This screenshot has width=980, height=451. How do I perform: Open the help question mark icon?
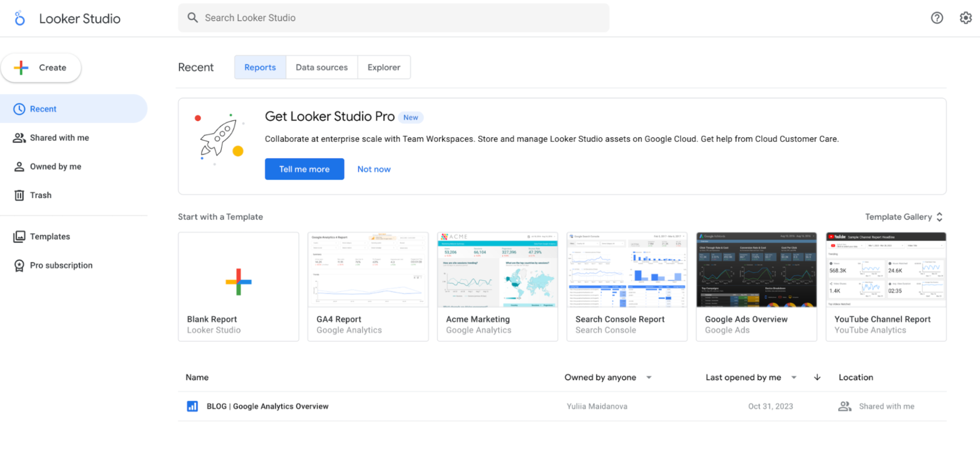click(937, 18)
